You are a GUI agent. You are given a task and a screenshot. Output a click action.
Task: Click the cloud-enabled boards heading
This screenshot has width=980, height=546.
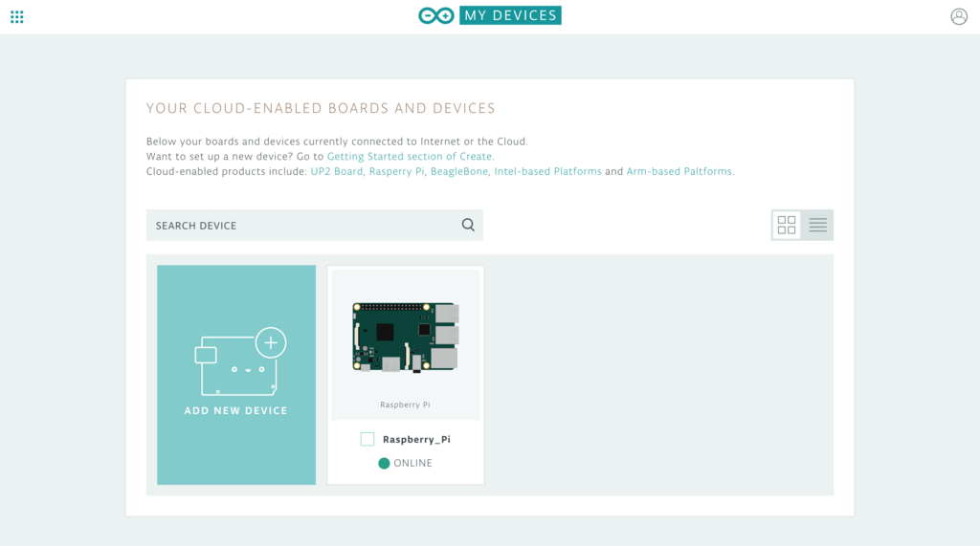pyautogui.click(x=321, y=108)
